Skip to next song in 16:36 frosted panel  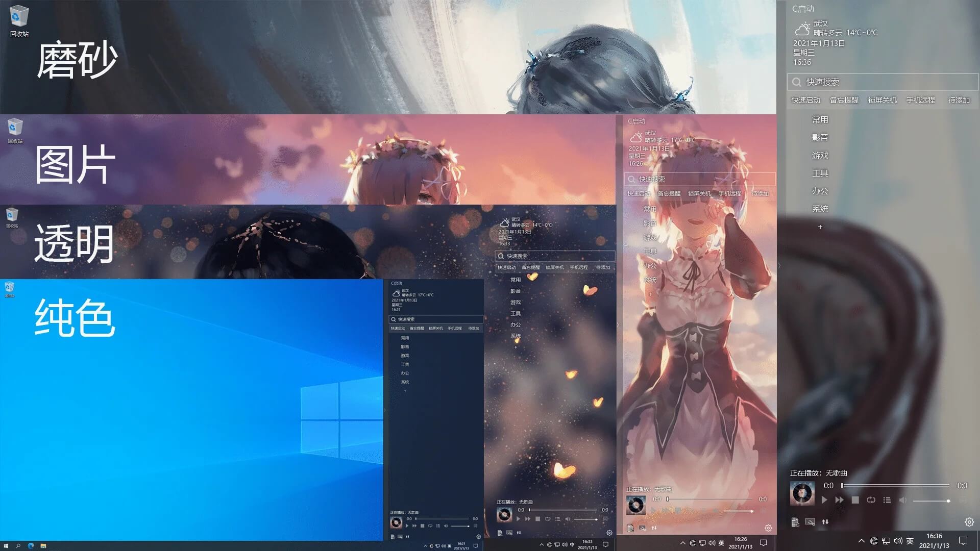click(839, 500)
